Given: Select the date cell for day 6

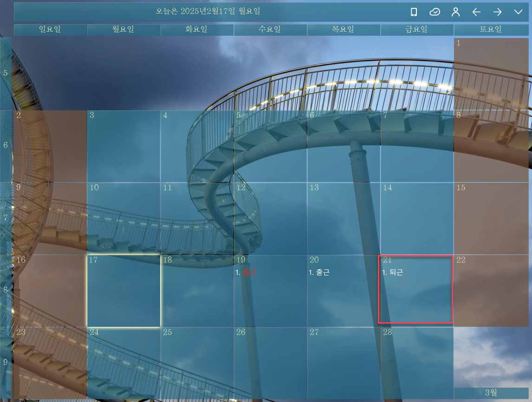Looking at the screenshot, I should (x=344, y=146).
